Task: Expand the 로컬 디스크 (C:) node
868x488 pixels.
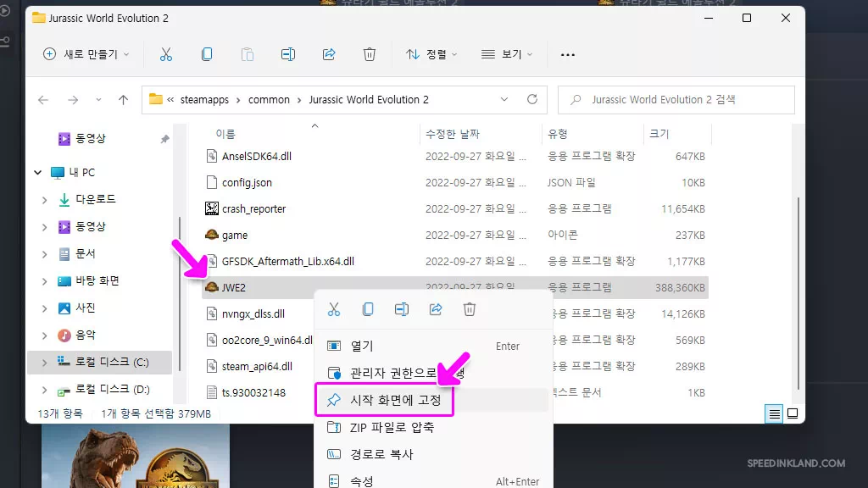Action: click(44, 363)
